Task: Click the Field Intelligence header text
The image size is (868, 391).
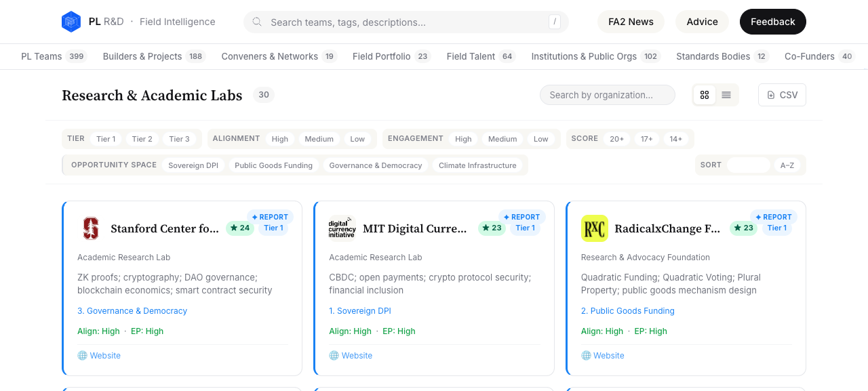Action: pos(178,22)
